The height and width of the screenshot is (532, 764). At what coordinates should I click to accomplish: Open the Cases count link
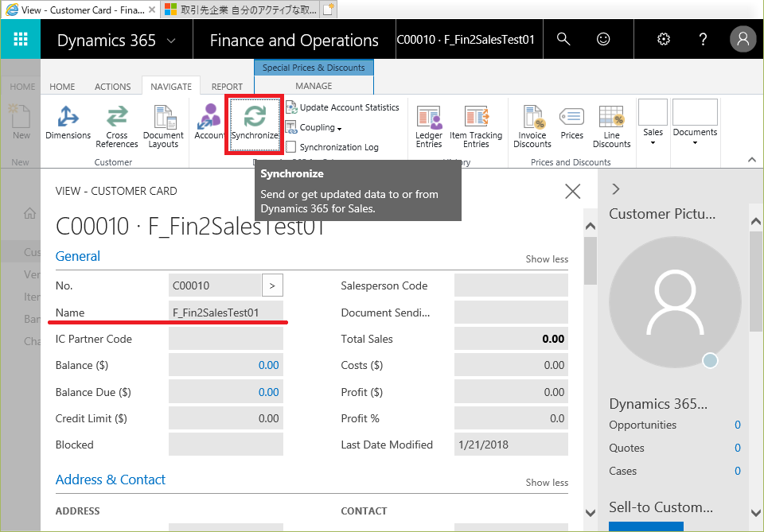(x=738, y=471)
